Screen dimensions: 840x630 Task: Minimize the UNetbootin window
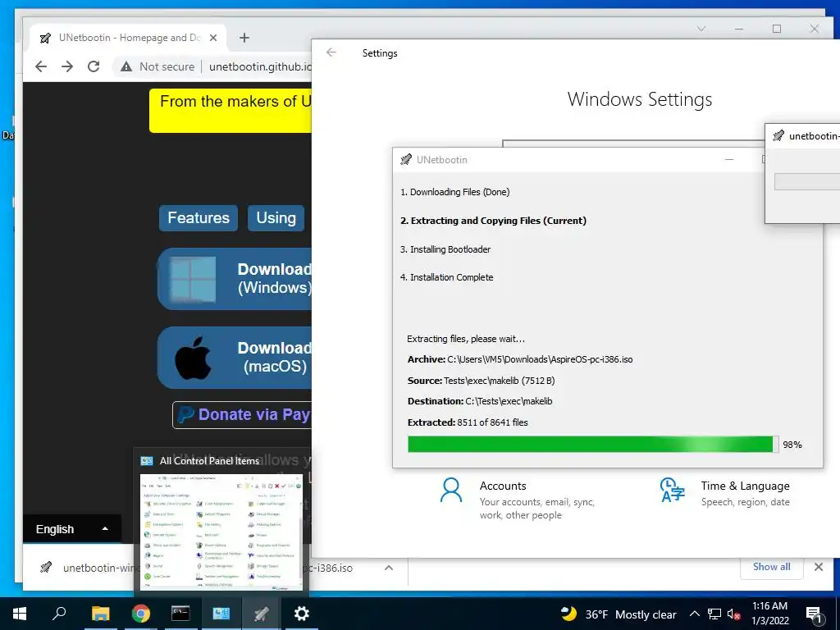(x=729, y=160)
